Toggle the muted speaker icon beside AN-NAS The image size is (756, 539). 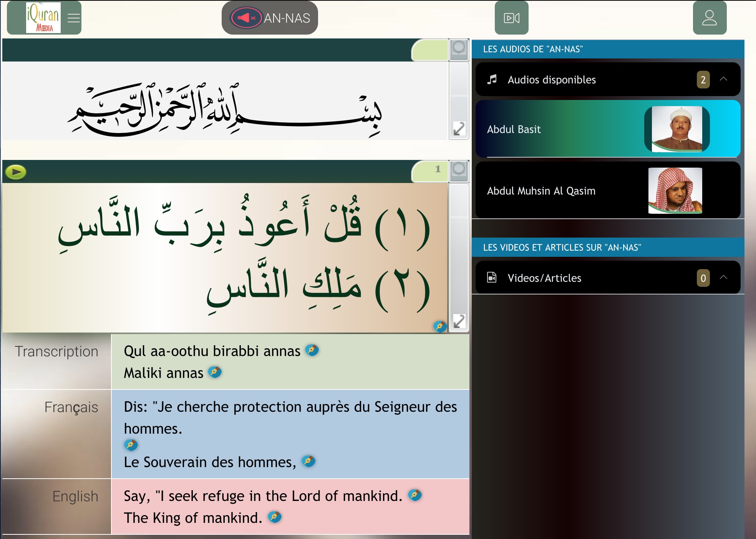point(246,18)
